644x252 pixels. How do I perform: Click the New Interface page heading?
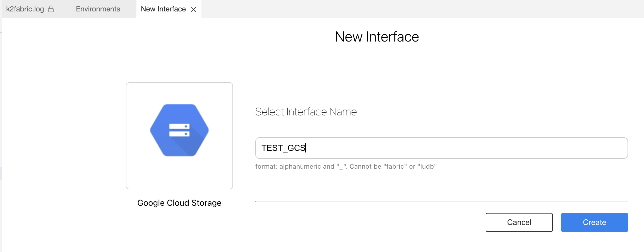[x=376, y=37]
